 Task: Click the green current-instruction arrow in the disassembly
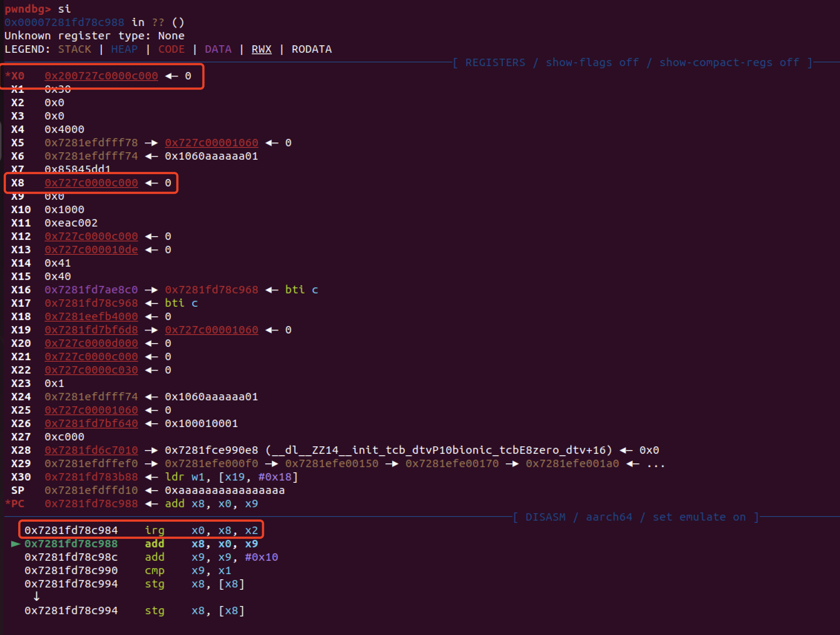(x=16, y=544)
